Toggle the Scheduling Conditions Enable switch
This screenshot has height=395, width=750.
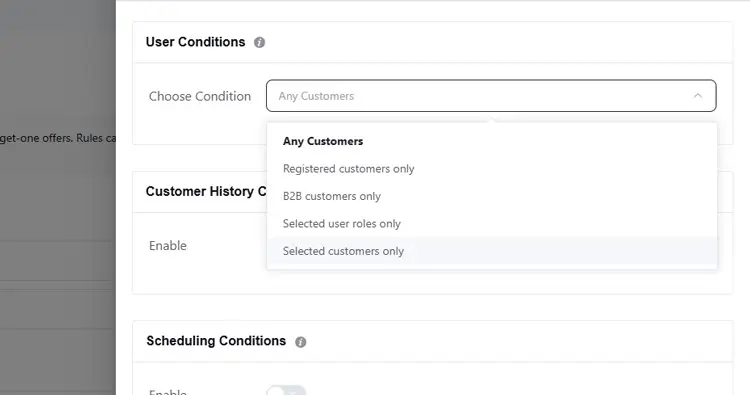(286, 391)
